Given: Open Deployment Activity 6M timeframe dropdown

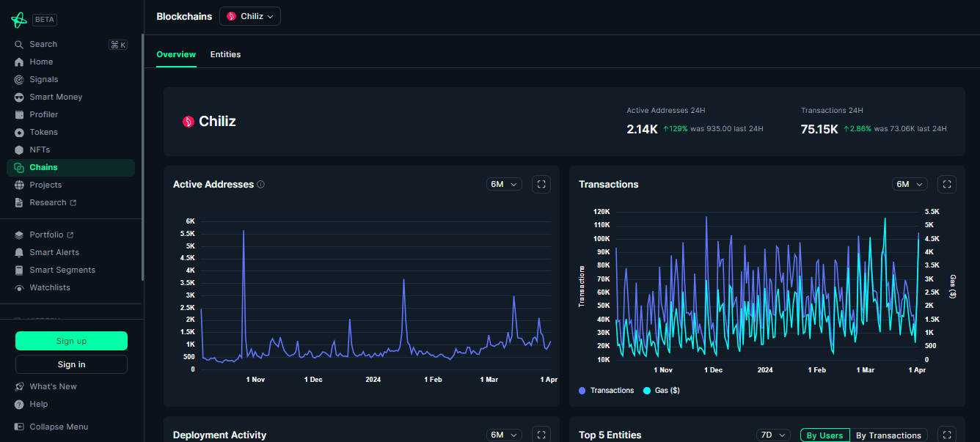Looking at the screenshot, I should click(x=504, y=435).
